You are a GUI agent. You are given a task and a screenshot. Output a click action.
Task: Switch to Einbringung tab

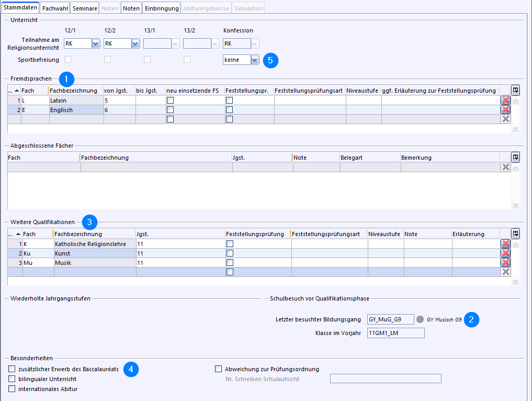(162, 8)
